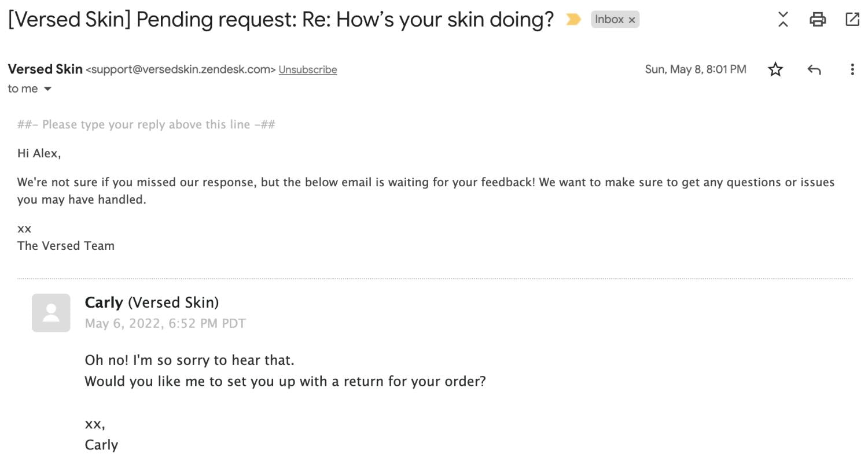Click Carly's gray avatar image
The height and width of the screenshot is (465, 868).
pyautogui.click(x=51, y=313)
